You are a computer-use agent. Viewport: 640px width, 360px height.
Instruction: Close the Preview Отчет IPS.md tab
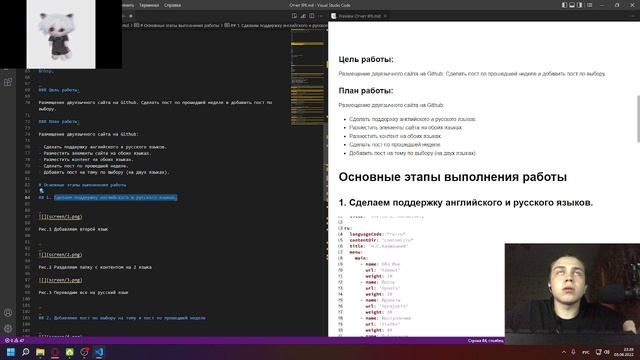[385, 16]
